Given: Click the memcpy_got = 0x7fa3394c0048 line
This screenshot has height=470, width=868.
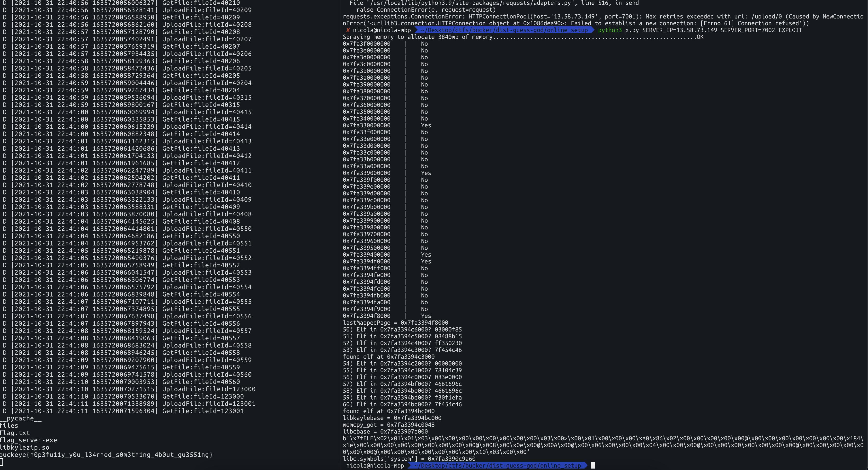Looking at the screenshot, I should (389, 425).
